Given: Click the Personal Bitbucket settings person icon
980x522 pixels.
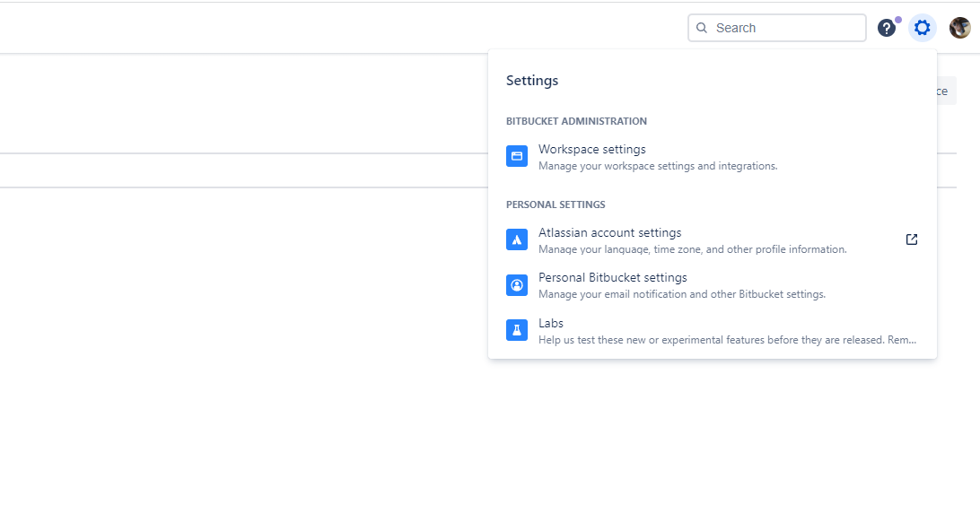Looking at the screenshot, I should 517,285.
